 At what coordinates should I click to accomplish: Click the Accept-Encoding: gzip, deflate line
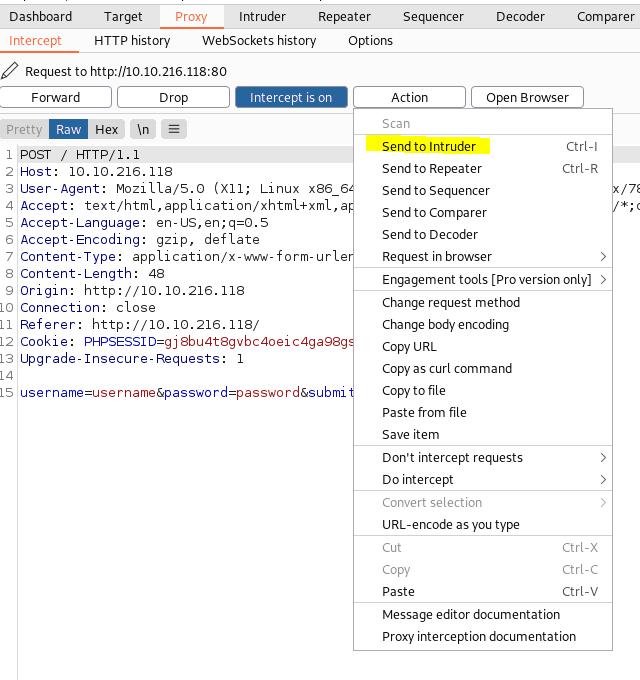[140, 240]
